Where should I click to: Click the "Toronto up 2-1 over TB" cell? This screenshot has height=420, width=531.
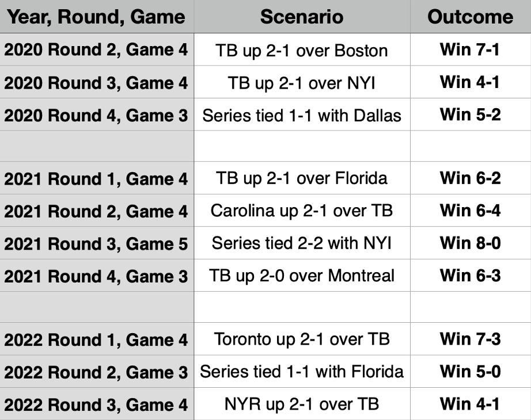[x=302, y=339]
